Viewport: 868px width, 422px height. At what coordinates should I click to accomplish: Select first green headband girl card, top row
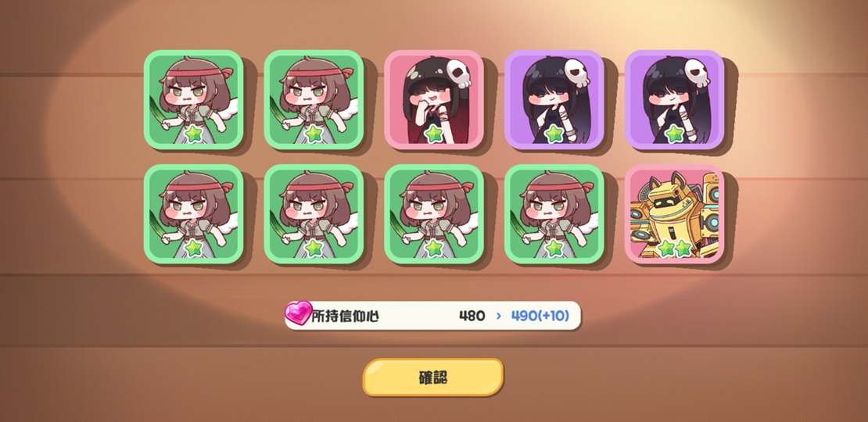tap(193, 99)
